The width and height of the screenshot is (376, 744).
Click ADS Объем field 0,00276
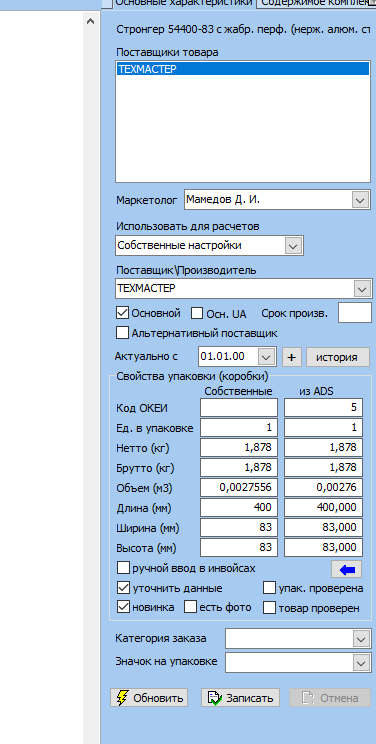click(323, 487)
